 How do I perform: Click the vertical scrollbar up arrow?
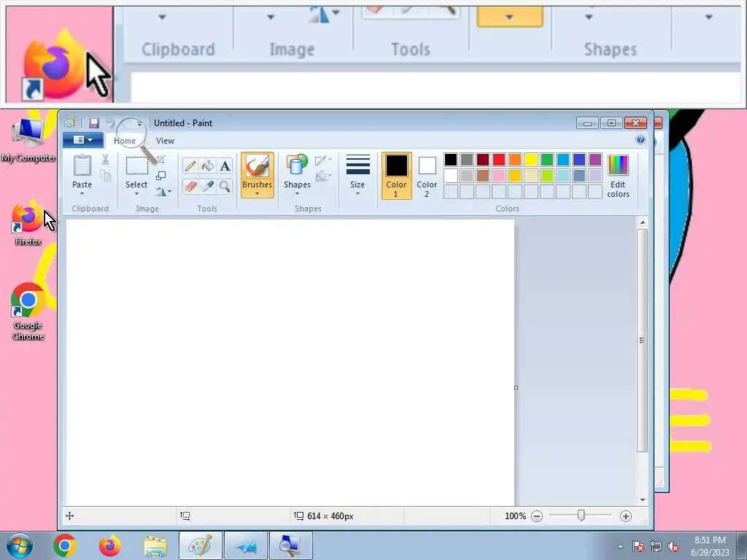643,222
